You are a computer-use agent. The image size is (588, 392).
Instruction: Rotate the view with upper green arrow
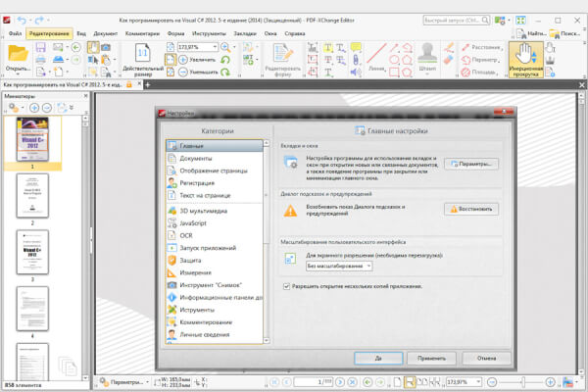coord(225,60)
